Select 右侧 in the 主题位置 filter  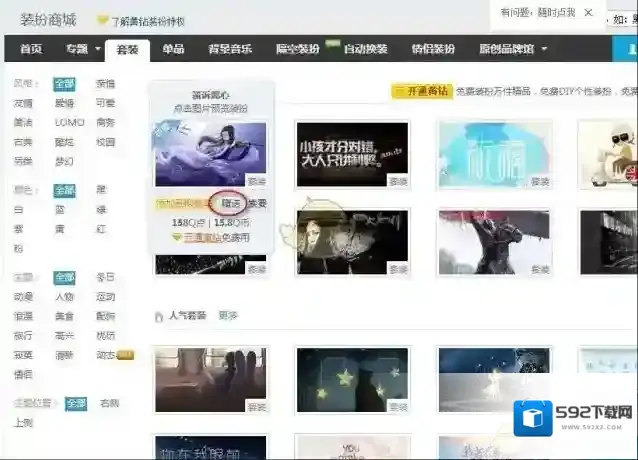point(107,403)
